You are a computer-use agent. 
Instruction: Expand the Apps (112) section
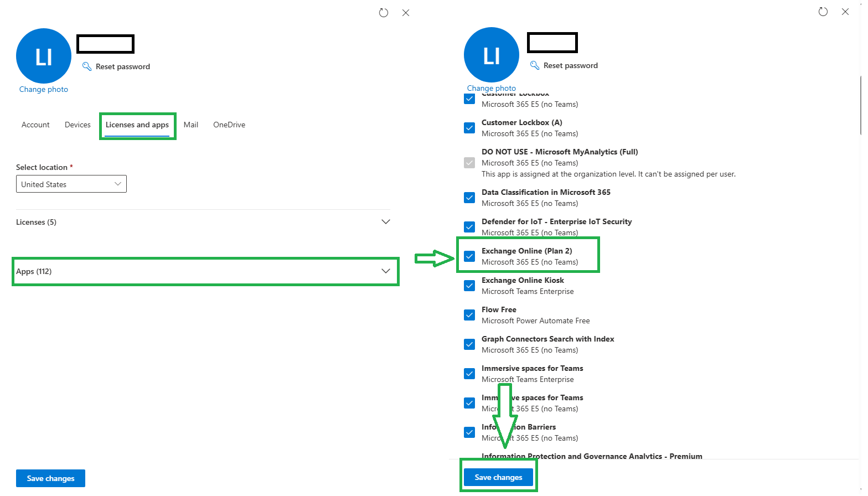(203, 271)
